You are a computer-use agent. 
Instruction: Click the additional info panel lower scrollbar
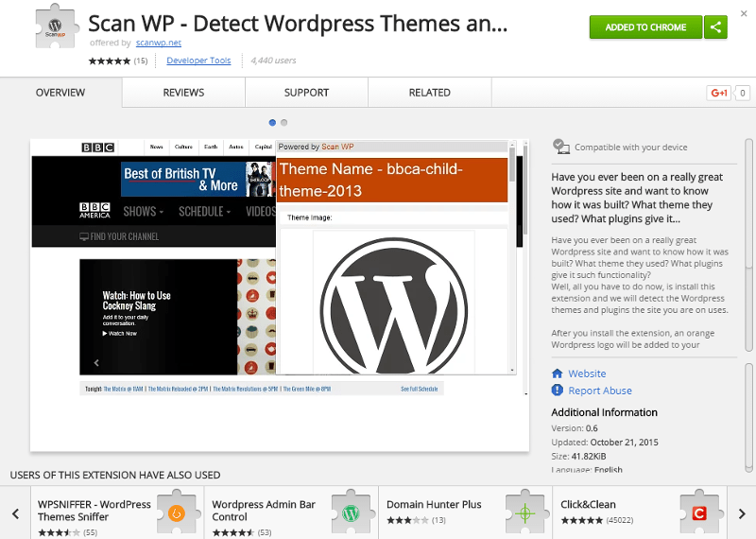(x=748, y=418)
